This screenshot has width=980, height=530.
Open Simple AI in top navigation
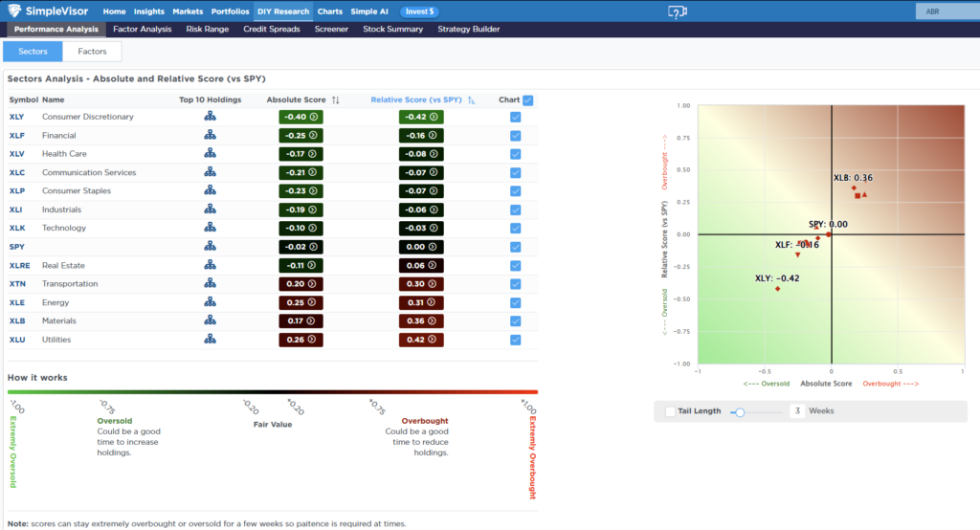tap(369, 11)
